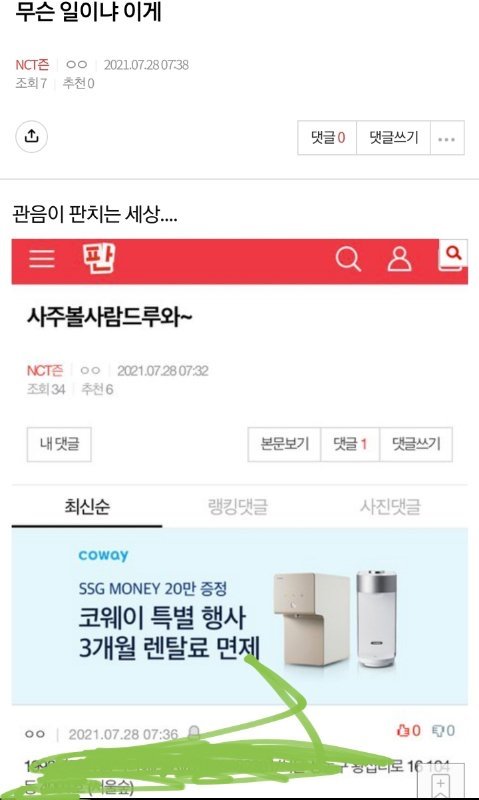Open the three-dots more options button
479x800 pixels.
coord(447,138)
